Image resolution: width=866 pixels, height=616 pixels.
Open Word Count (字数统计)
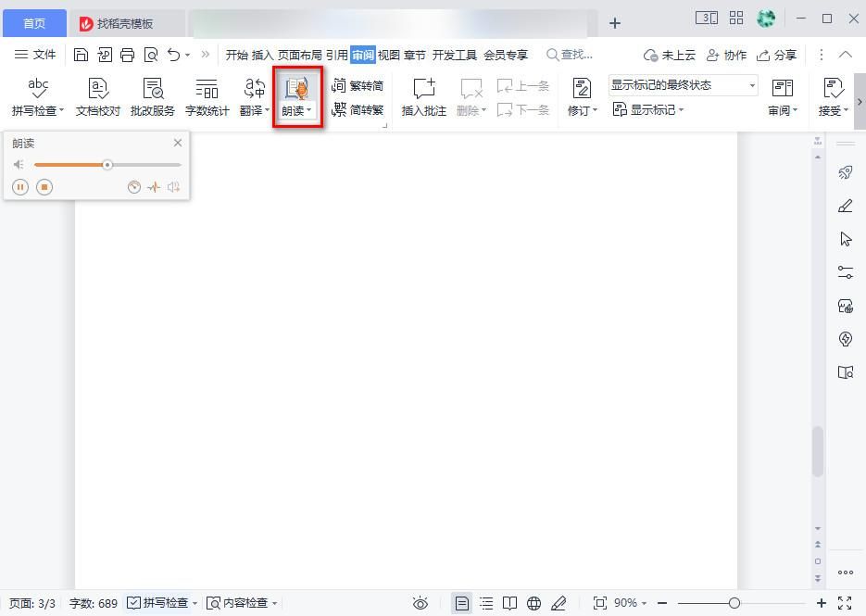tap(207, 96)
